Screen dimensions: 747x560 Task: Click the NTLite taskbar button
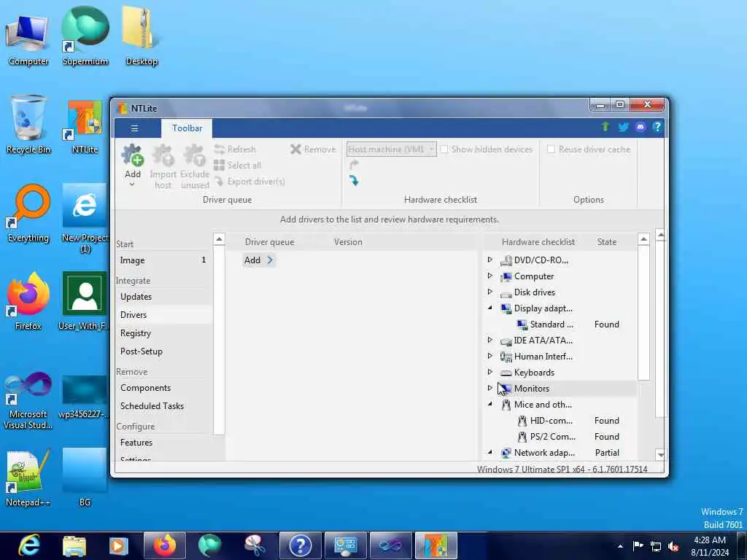coord(436,545)
